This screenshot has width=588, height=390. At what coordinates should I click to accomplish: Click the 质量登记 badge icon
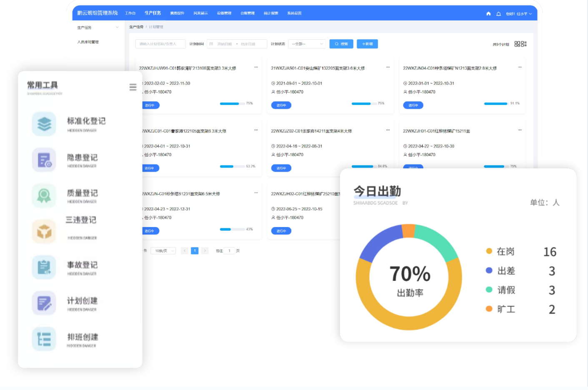[44, 195]
